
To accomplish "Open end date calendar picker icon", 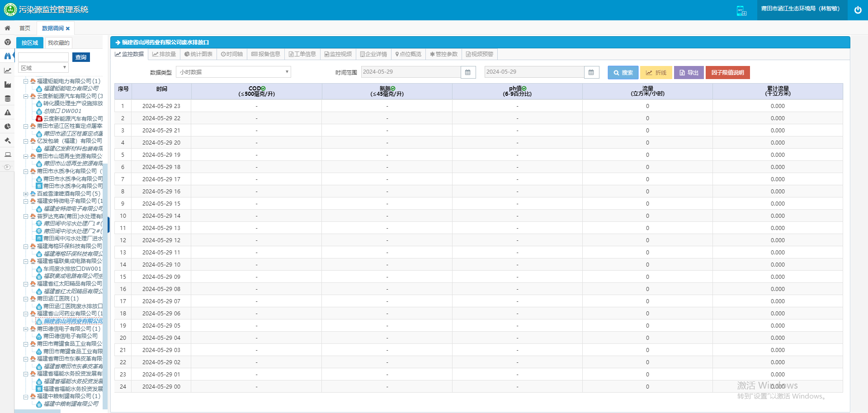I will (x=591, y=72).
